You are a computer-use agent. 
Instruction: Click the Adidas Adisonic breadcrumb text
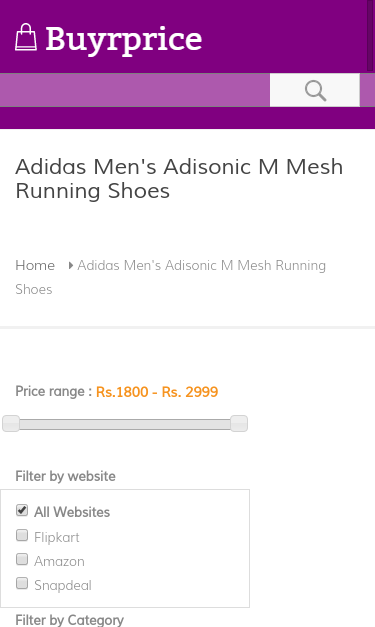coord(170,277)
